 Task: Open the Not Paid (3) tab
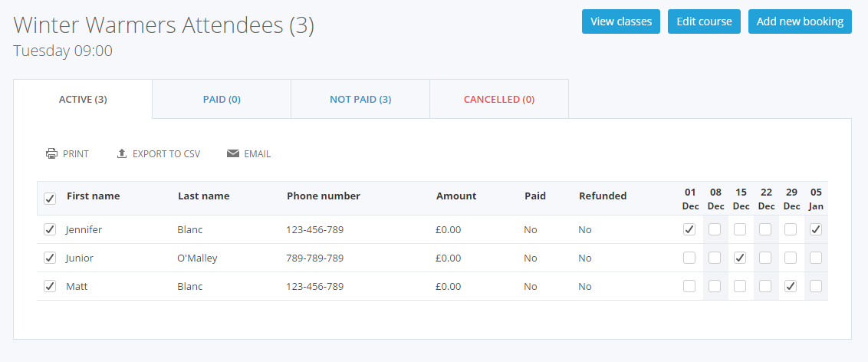pos(360,99)
